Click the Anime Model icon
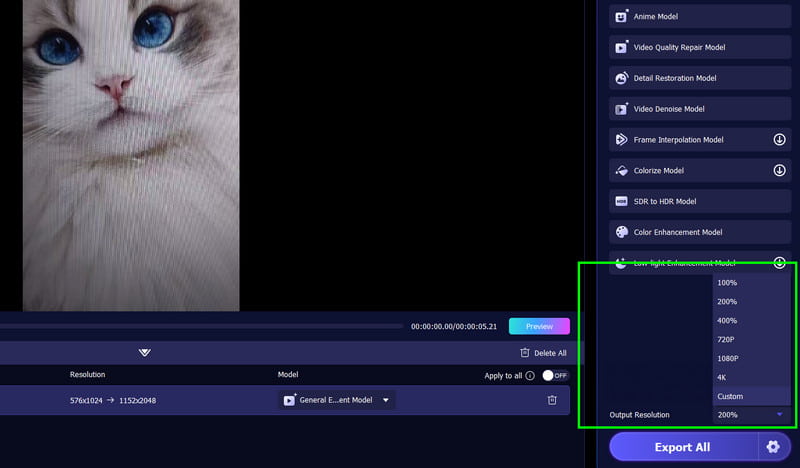 (621, 17)
